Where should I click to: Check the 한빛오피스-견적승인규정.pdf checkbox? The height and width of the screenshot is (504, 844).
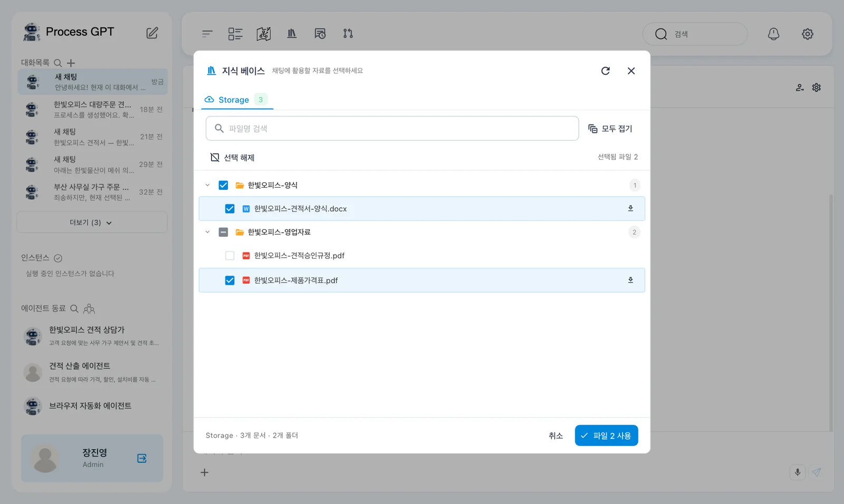pyautogui.click(x=229, y=255)
